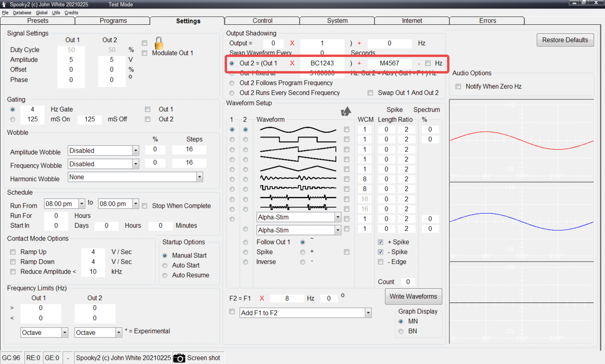Click the Screen shot camera icon
Viewport: 605px width, 364px height.
[179, 358]
